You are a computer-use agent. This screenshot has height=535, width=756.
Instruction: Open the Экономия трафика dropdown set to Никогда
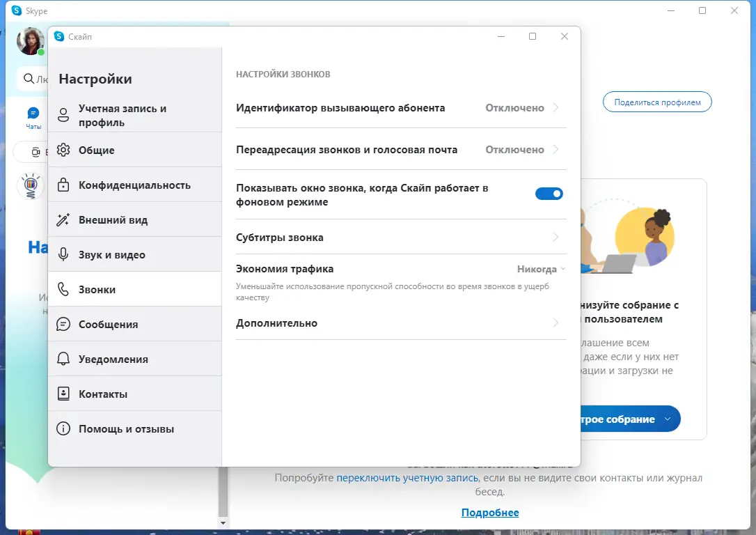[541, 269]
